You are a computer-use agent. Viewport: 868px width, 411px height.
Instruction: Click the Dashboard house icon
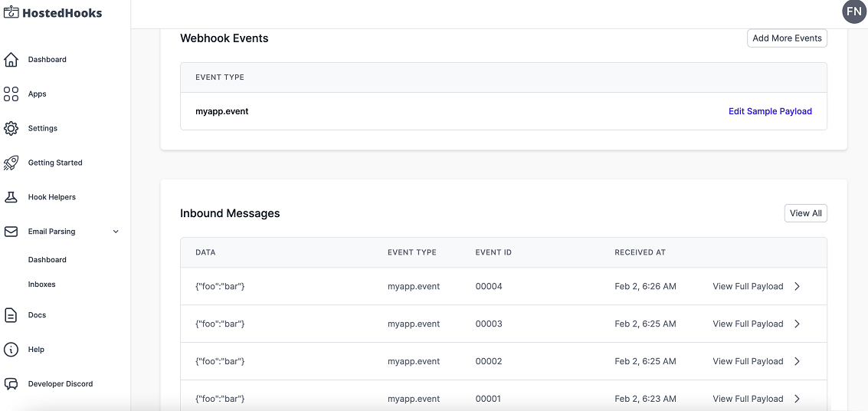(x=11, y=59)
